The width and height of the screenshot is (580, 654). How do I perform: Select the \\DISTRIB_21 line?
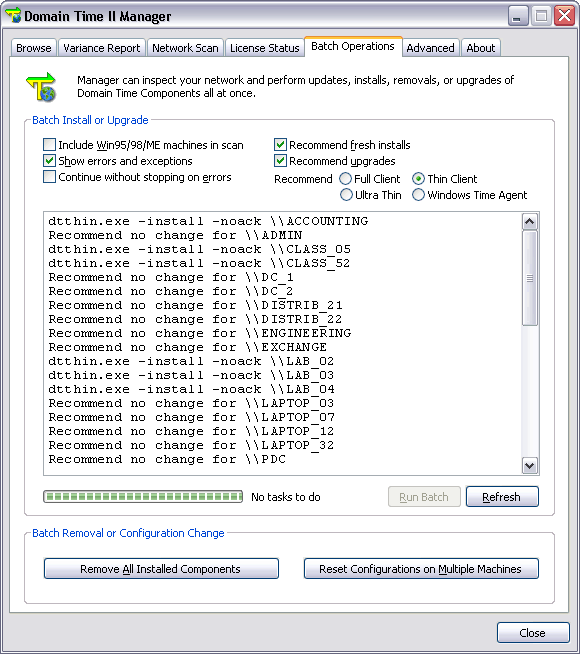click(196, 305)
